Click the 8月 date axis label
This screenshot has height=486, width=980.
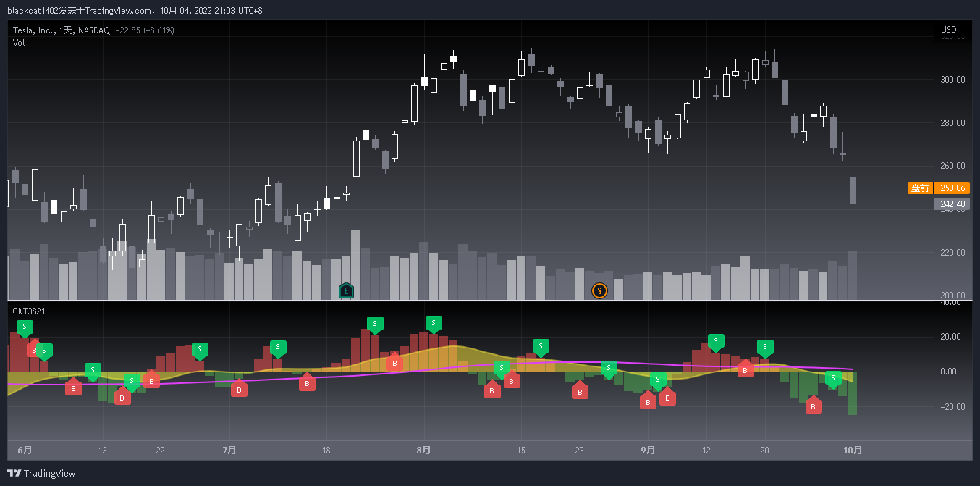[x=424, y=451]
